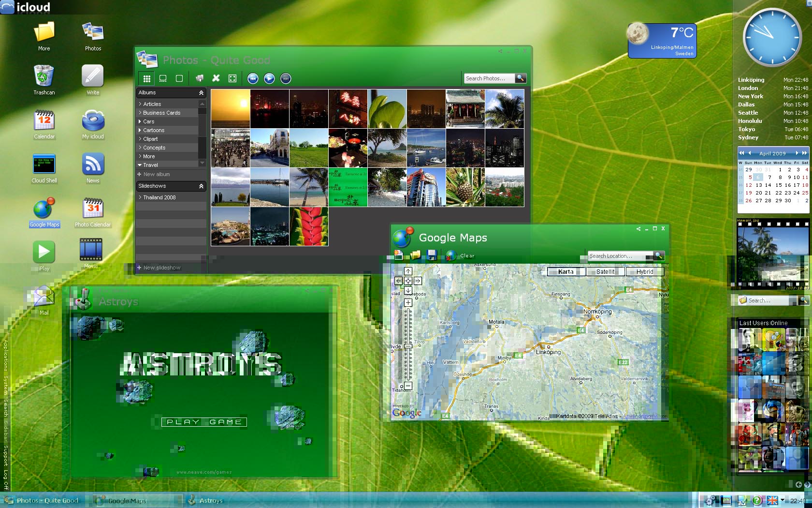
Task: Switch to Photos - Quite Good taskbar item
Action: click(x=43, y=501)
